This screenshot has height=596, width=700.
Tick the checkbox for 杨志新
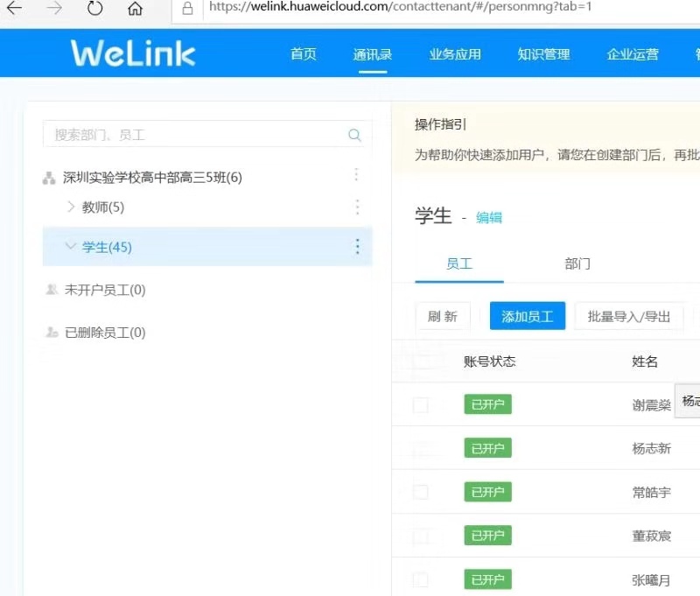[x=421, y=449]
